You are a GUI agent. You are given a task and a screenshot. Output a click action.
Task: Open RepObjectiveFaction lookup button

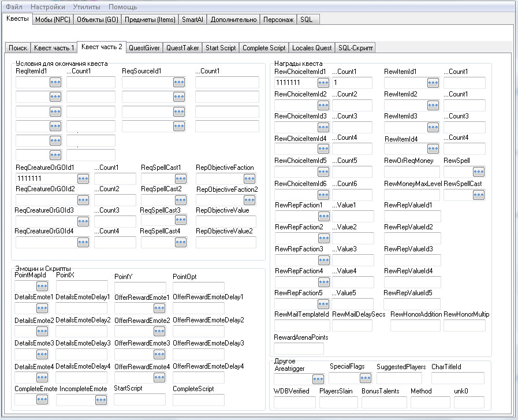pyautogui.click(x=249, y=179)
